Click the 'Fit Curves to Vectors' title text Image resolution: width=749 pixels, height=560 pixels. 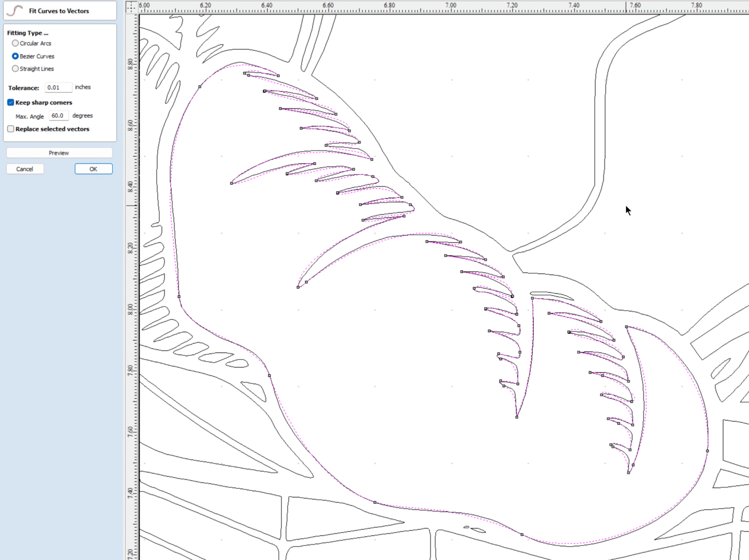(59, 11)
